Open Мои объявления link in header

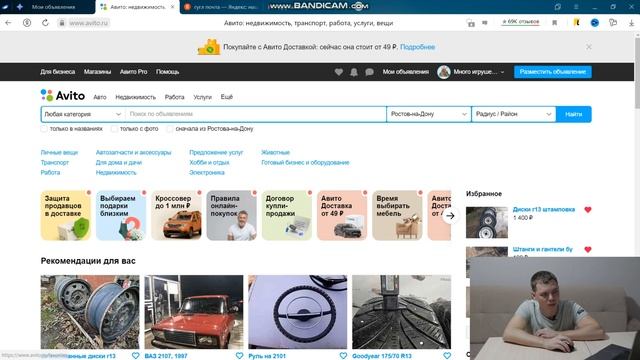(x=406, y=72)
